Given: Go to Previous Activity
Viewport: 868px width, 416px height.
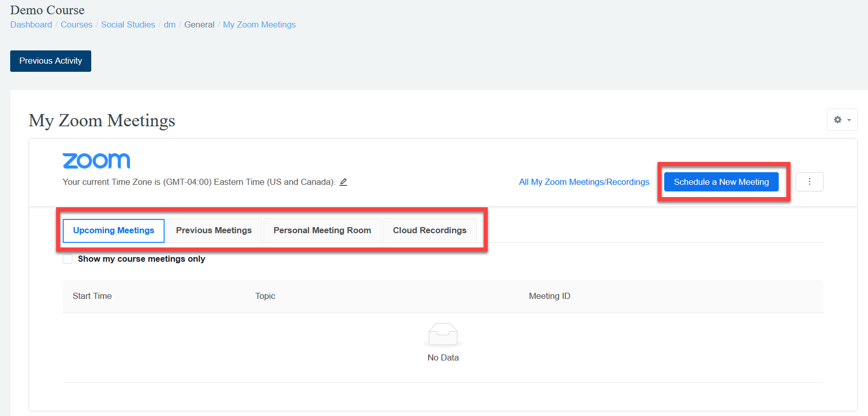Looking at the screenshot, I should point(50,61).
